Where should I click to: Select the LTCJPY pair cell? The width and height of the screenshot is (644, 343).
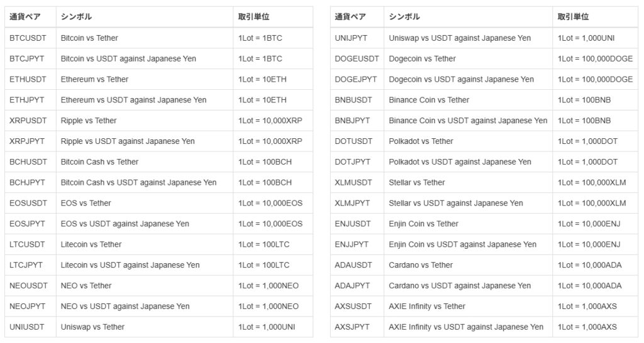(x=27, y=265)
